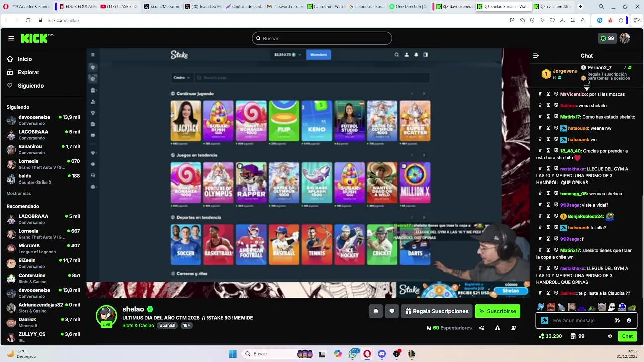Open Siguiendo in the sidebar
Screen dimensions: 644x362
click(31, 86)
